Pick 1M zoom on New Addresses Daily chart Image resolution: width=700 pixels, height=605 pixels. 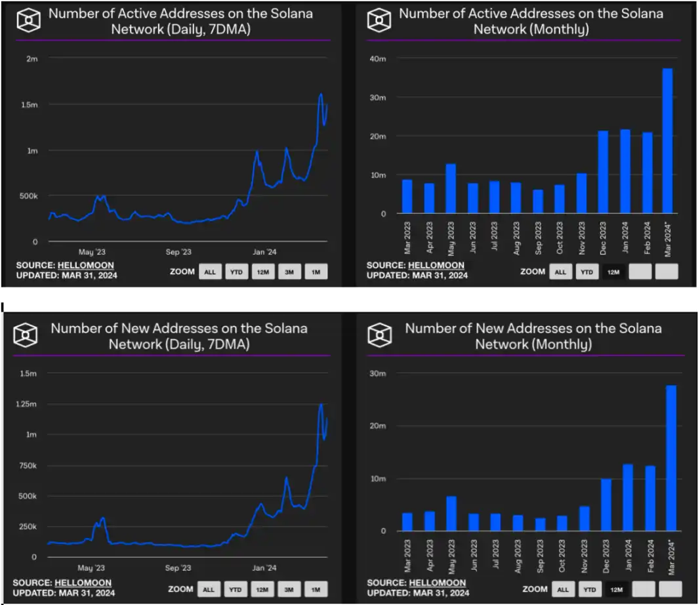(x=316, y=589)
